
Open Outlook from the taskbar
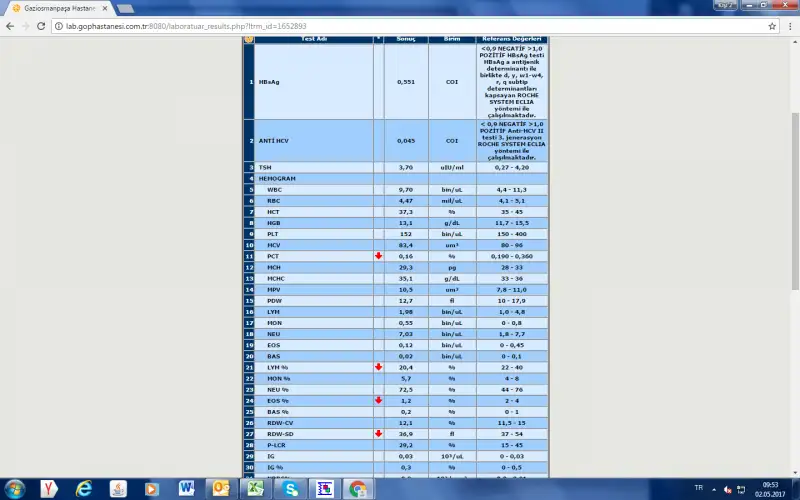[221, 488]
